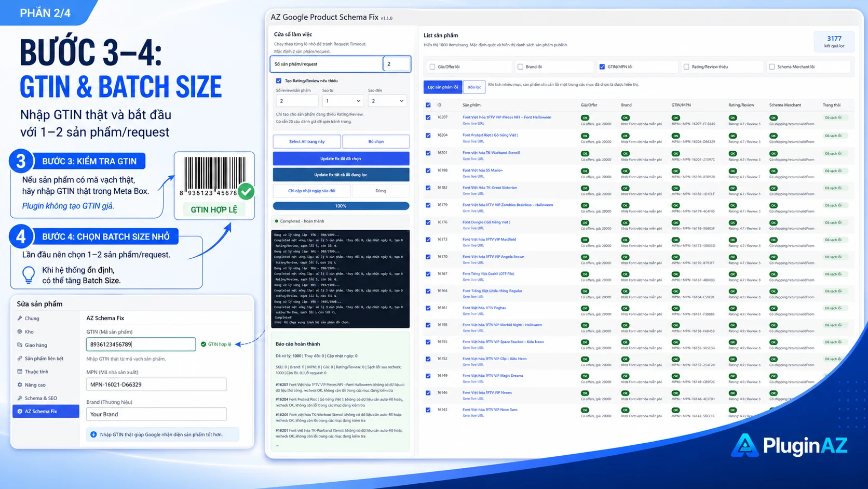Click Brand OK badge for product 16207
Screen dimensions: 868x489
pyautogui.click(x=625, y=118)
